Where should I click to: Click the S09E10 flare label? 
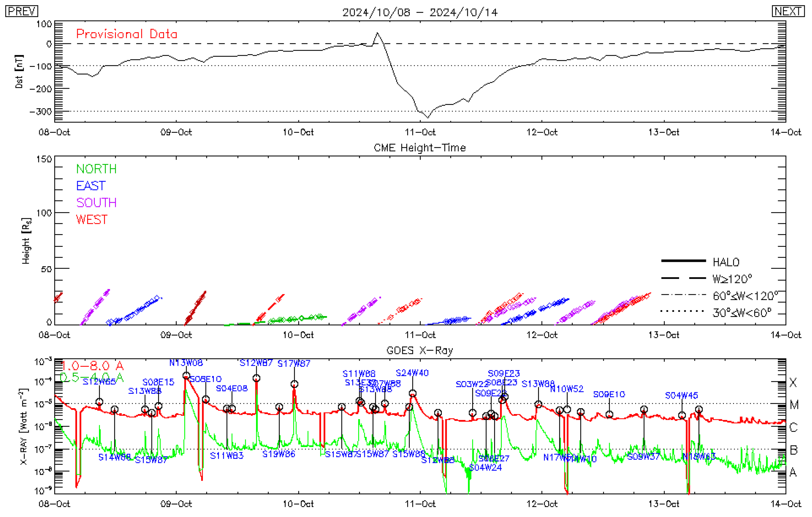pos(609,394)
